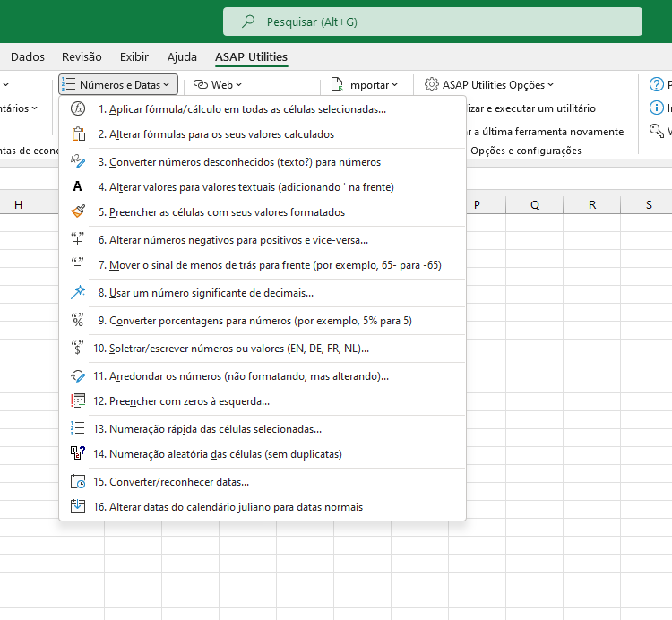
Task: Click the calendar clock icon for Converter/reconhecer datas
Action: pyautogui.click(x=78, y=481)
